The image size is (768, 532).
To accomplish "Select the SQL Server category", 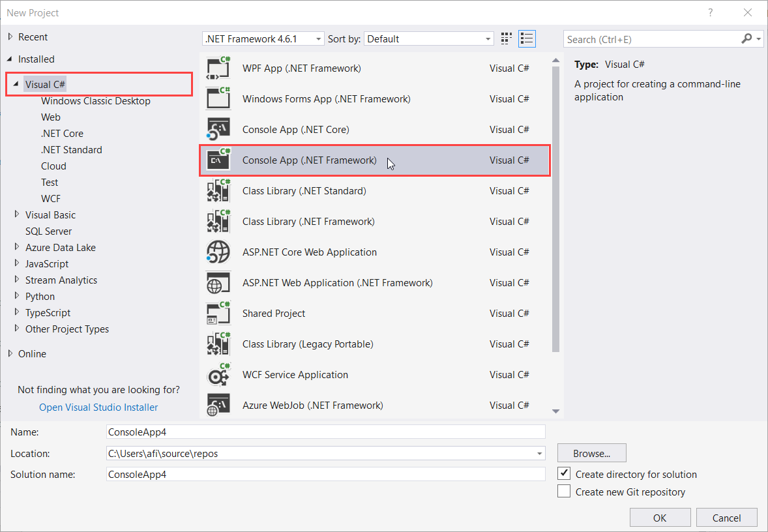I will 48,231.
